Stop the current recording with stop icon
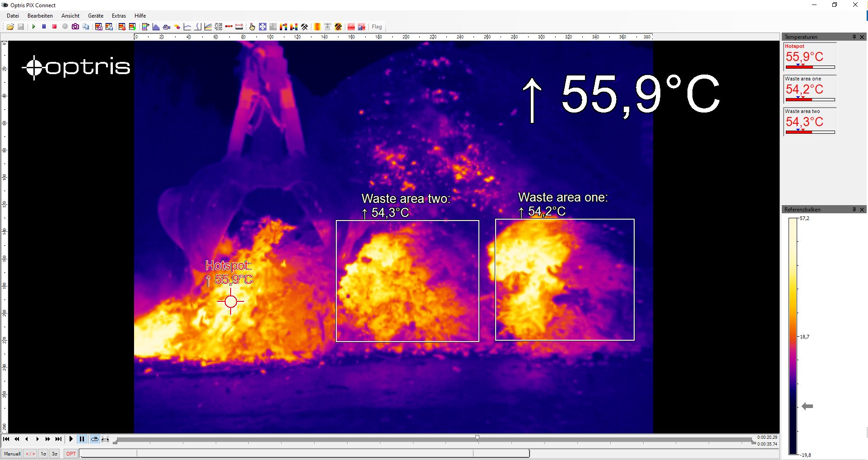The height and width of the screenshot is (460, 868). pos(54,27)
